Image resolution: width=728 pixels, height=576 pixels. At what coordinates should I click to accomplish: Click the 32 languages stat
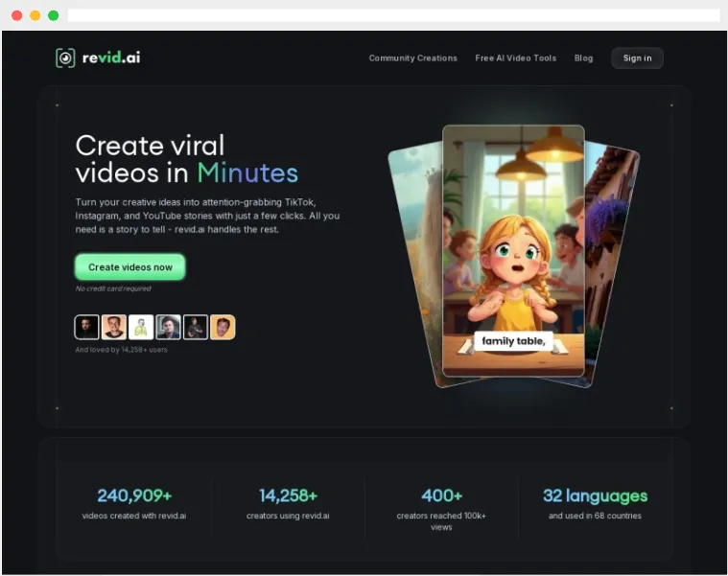coord(596,495)
